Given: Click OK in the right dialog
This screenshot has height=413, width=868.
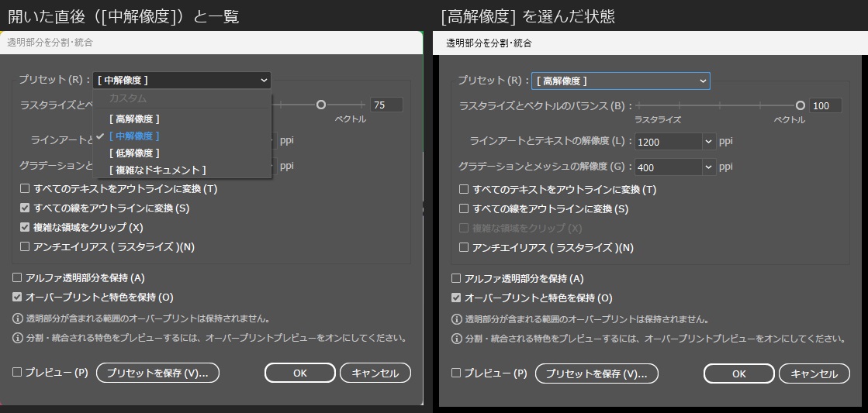Looking at the screenshot, I should point(739,373).
